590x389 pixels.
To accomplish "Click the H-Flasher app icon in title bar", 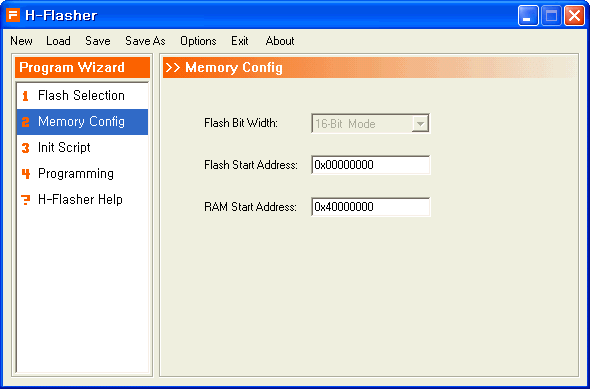I will click(x=13, y=15).
